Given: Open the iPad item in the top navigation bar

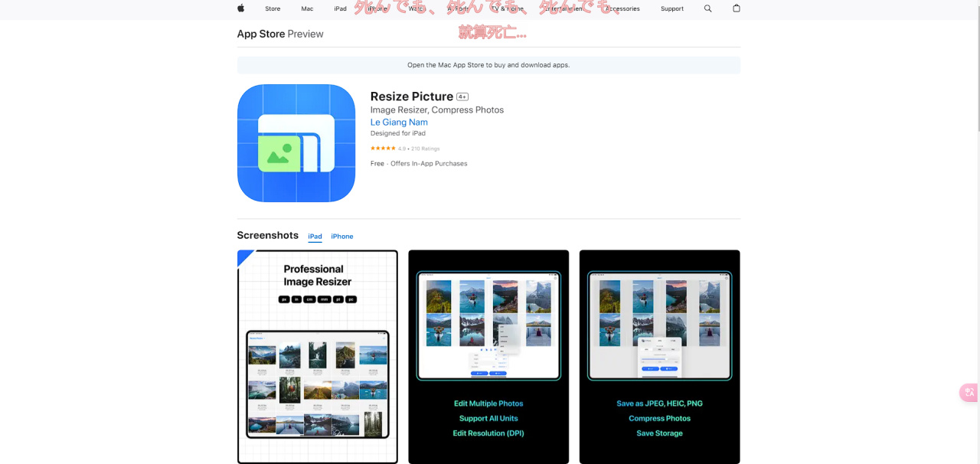Looking at the screenshot, I should pyautogui.click(x=340, y=8).
